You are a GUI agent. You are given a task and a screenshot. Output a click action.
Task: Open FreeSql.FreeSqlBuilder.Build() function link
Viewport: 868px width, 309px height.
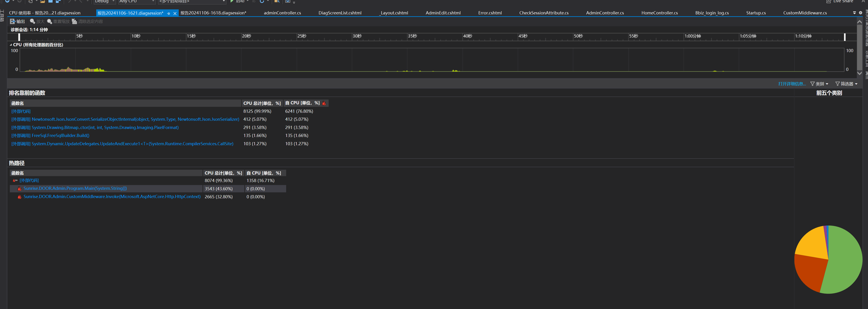50,136
